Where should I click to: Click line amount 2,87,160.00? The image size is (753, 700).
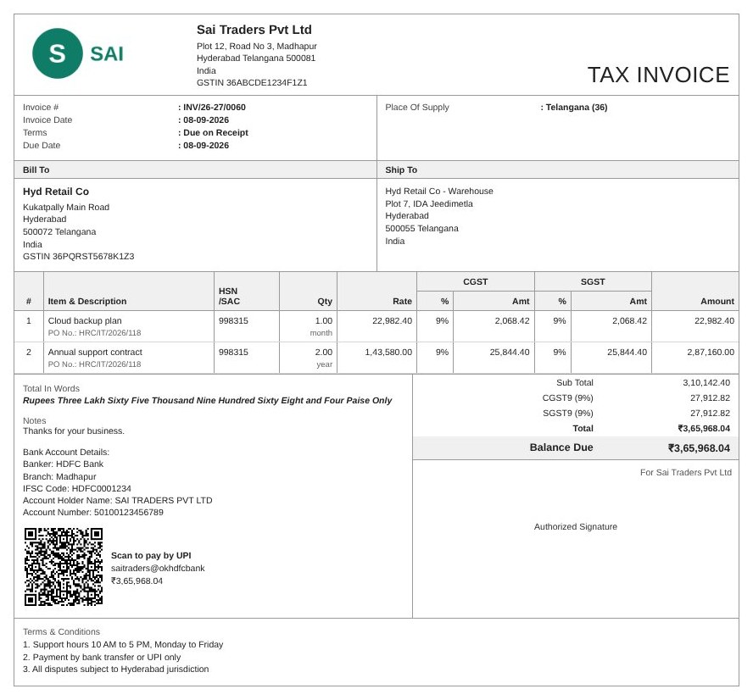point(711,352)
